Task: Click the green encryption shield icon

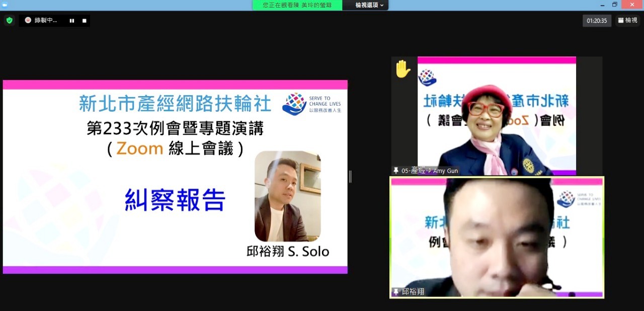Action: point(9,21)
